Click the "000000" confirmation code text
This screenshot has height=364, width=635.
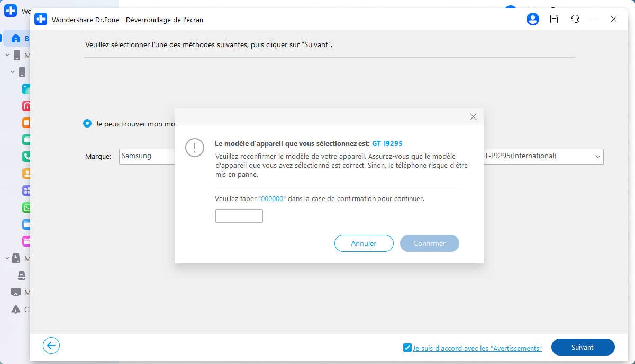pos(272,199)
